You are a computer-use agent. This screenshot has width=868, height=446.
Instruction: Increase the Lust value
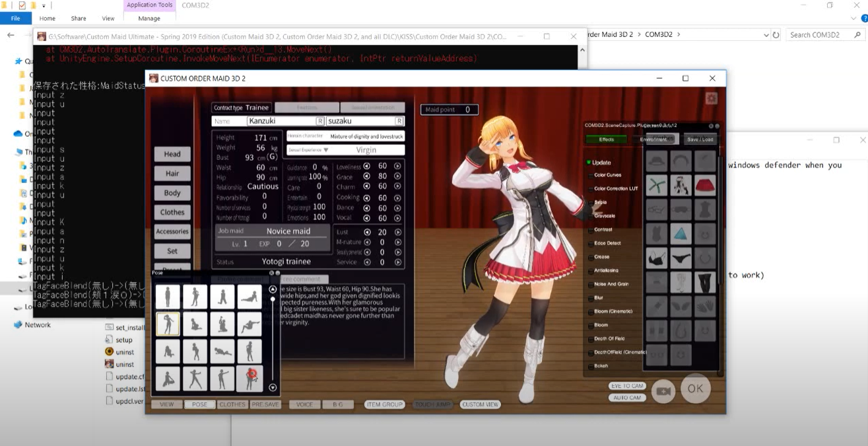pos(397,232)
